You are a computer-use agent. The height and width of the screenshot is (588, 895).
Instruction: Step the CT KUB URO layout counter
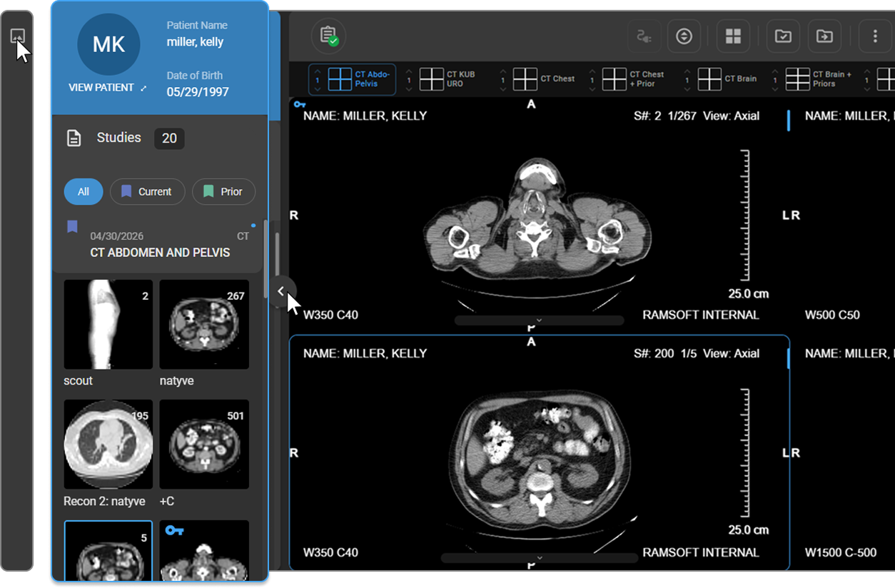(409, 79)
